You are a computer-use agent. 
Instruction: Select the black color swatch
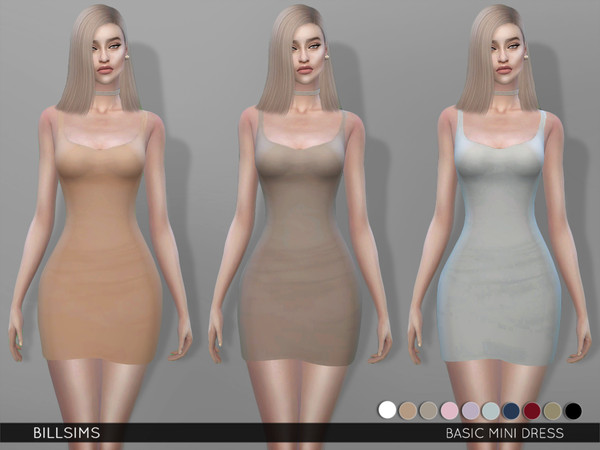coord(571,410)
